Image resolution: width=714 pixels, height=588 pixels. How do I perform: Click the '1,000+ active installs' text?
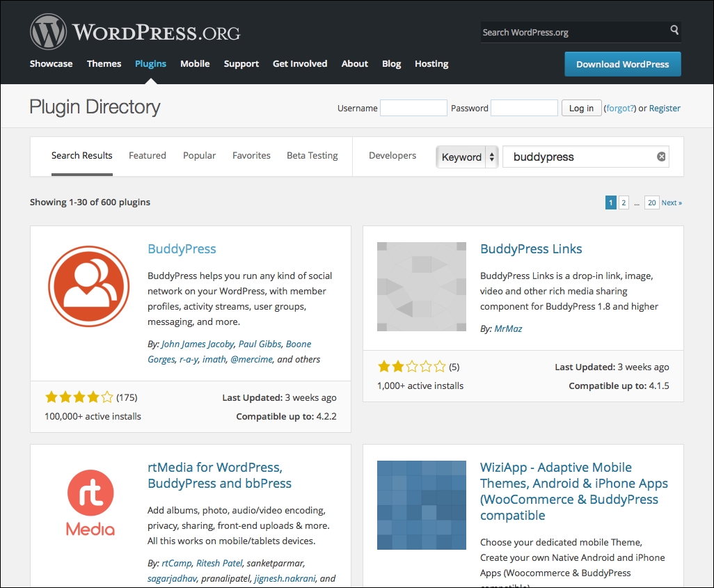click(x=420, y=386)
